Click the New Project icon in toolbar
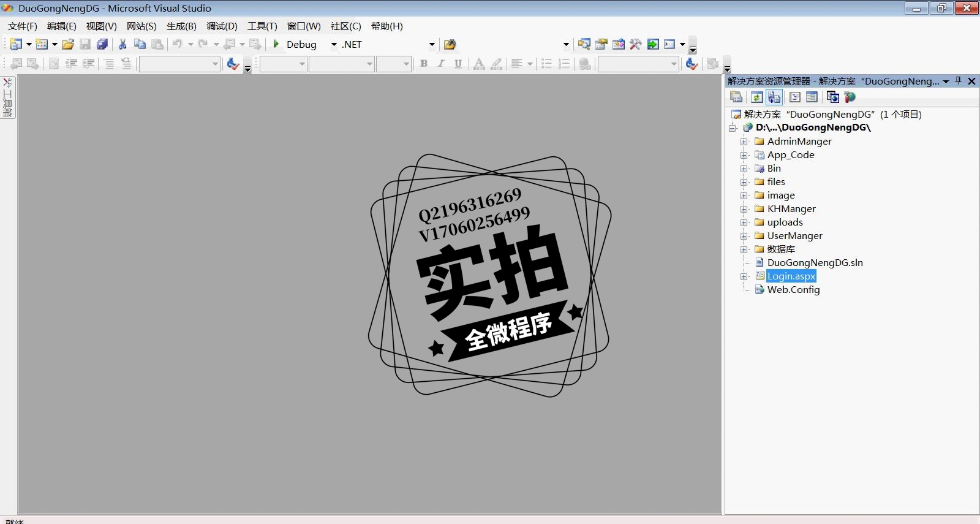This screenshot has width=980, height=524. pos(16,44)
